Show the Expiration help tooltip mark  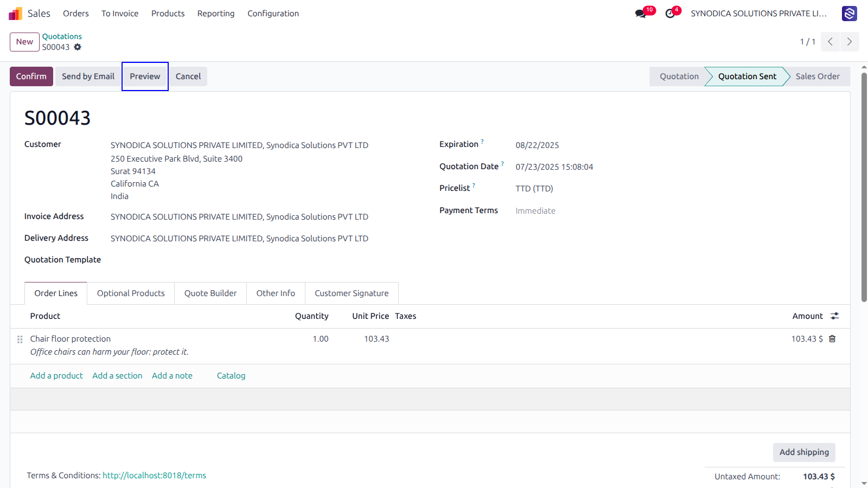482,142
